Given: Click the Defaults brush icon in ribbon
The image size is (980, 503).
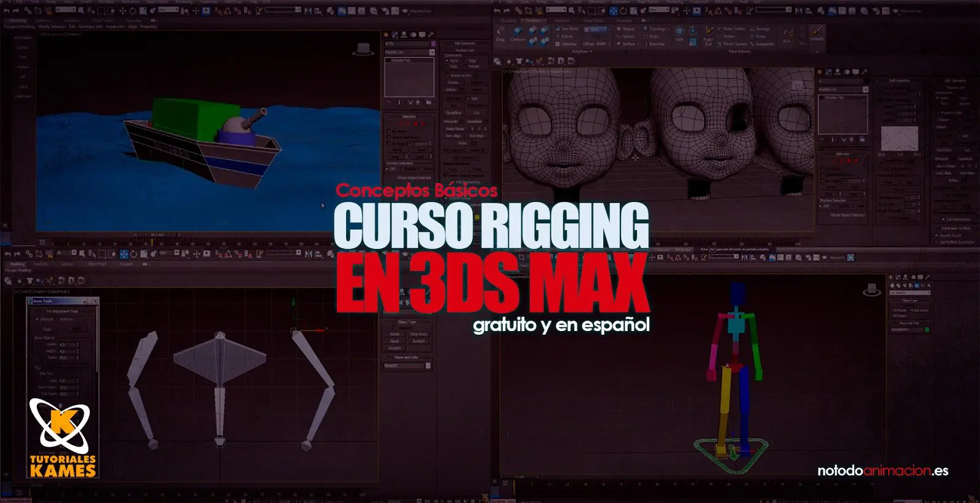Looking at the screenshot, I should 817,34.
